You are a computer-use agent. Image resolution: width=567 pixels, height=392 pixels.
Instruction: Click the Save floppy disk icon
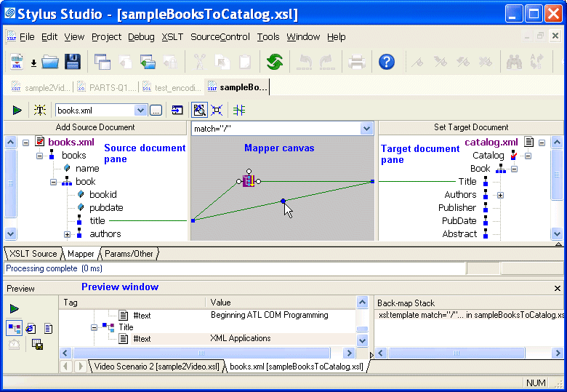pyautogui.click(x=72, y=62)
